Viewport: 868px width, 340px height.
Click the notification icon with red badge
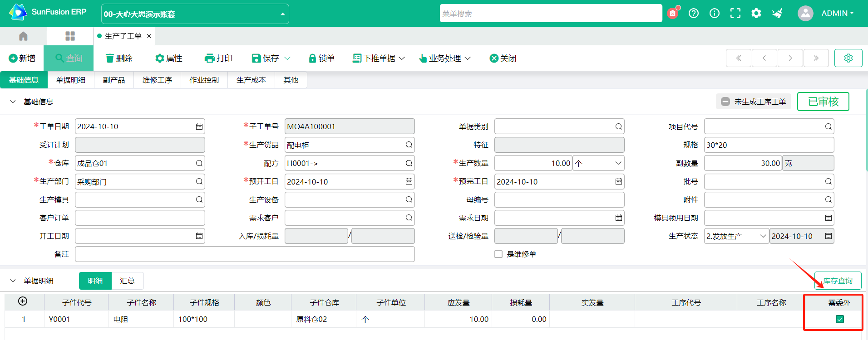pos(672,14)
